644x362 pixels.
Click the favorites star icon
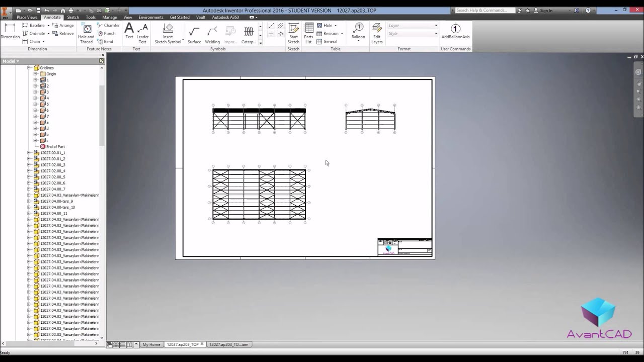pyautogui.click(x=527, y=10)
